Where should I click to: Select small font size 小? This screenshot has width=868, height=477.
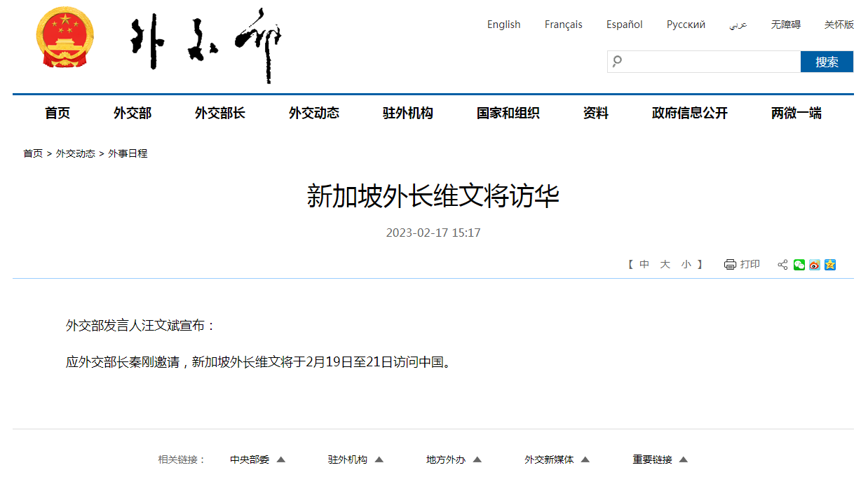[x=686, y=264]
